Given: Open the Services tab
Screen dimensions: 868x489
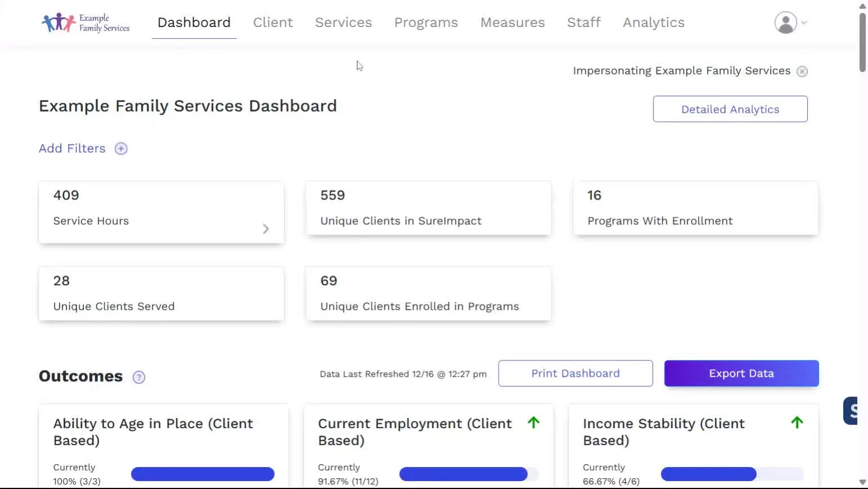Looking at the screenshot, I should [343, 23].
